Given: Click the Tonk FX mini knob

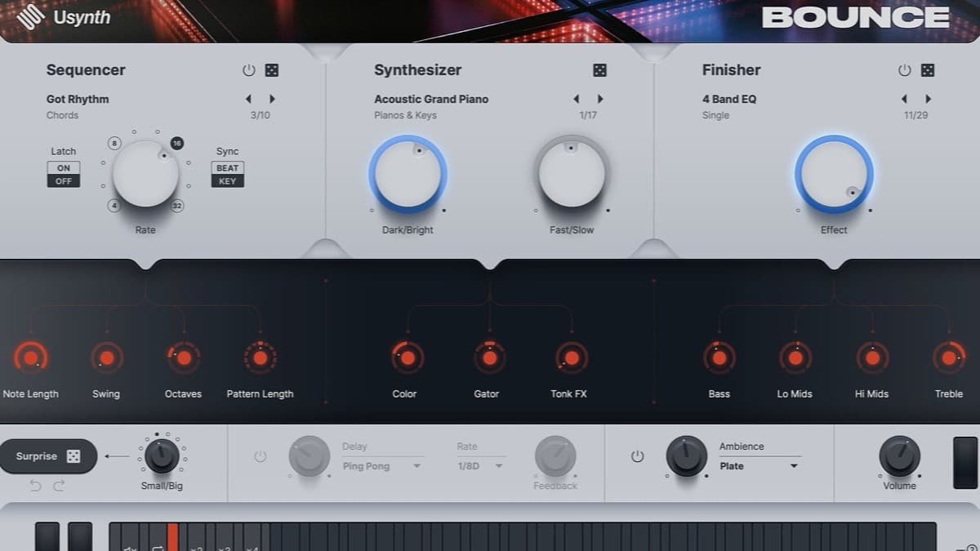Looking at the screenshot, I should click(x=571, y=358).
